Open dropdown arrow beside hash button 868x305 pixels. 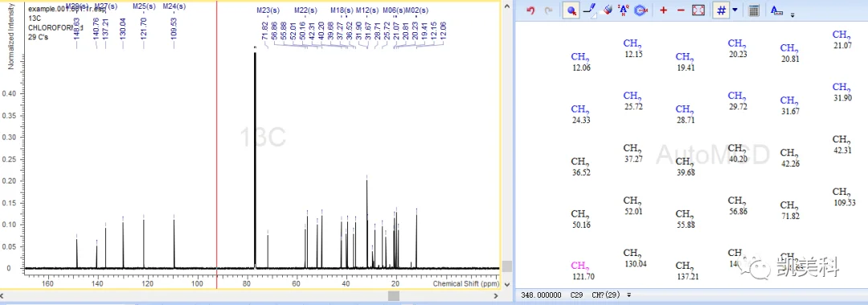(735, 10)
